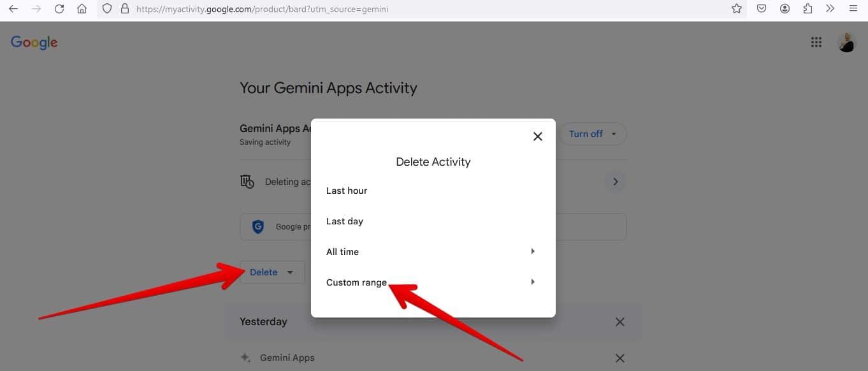Open Firefox account icon in toolbar
The image size is (868, 371).
785,9
